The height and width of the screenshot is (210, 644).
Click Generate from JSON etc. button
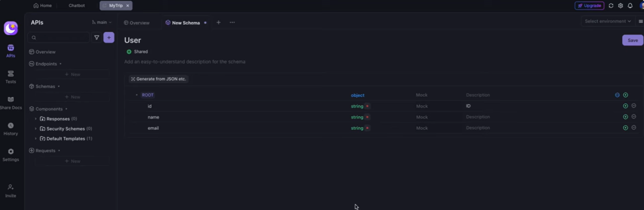[x=159, y=79]
